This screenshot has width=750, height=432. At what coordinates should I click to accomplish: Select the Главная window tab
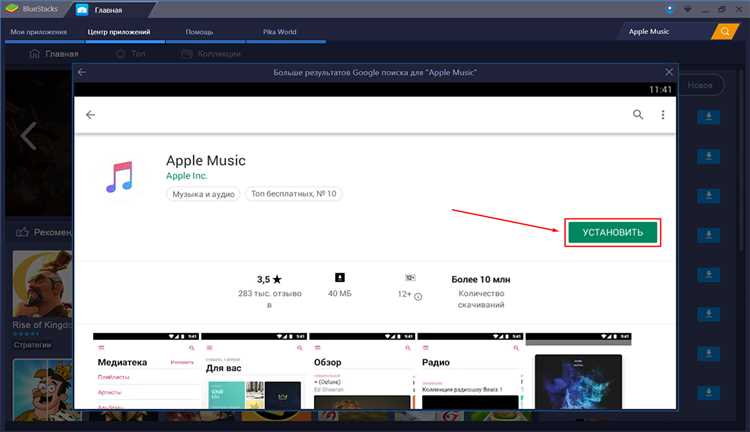(108, 10)
